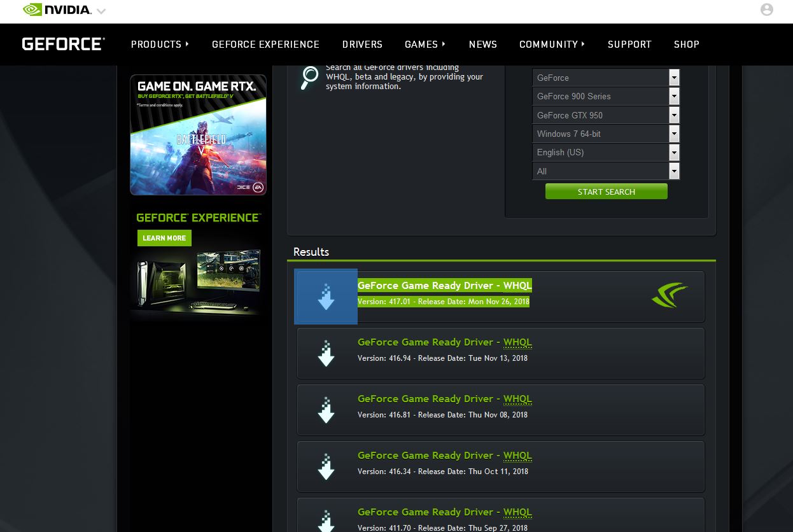Click 'Version: 416.94 - Release Date: Tue Nov 13, 2018'
Viewport: 793px width, 532px height.
442,358
